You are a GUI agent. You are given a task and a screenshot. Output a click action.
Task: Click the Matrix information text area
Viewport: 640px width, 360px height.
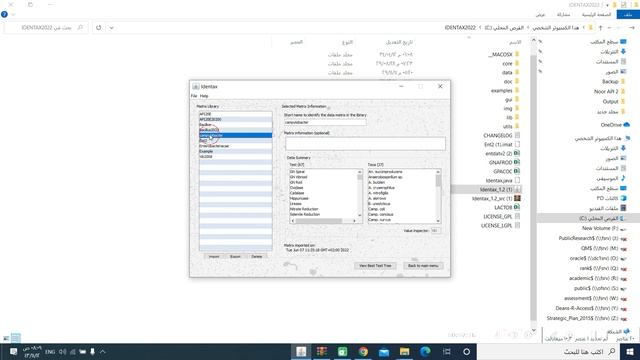pyautogui.click(x=365, y=143)
